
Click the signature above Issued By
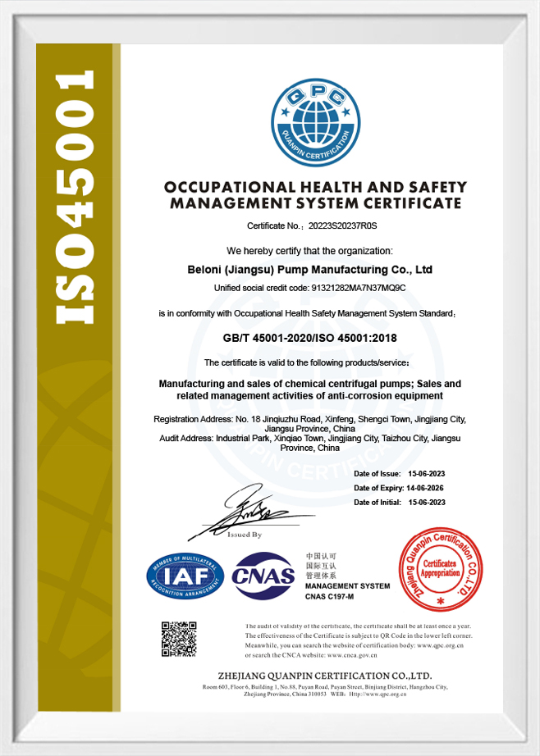[x=251, y=511]
